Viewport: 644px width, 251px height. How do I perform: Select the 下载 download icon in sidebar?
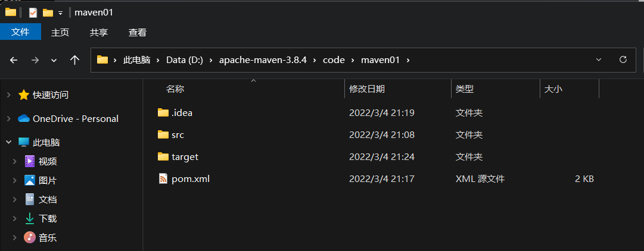click(30, 218)
